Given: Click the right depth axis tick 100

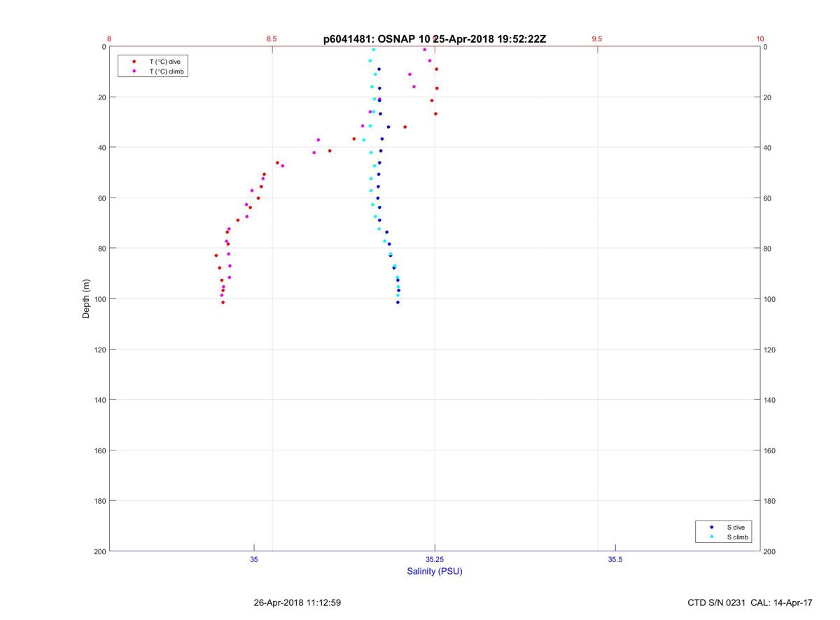Looking at the screenshot, I should coord(770,299).
